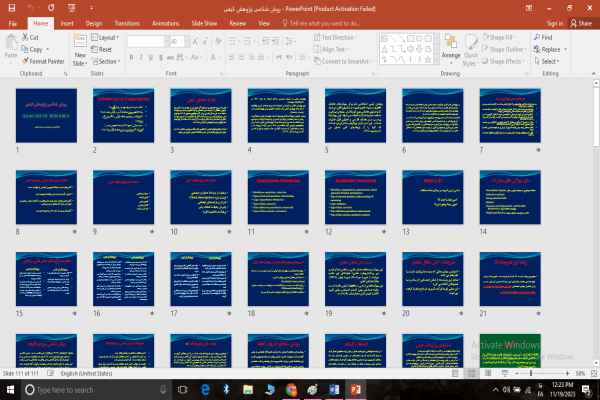Click the Share button
Image resolution: width=600 pixels, height=400 pixels.
579,21
